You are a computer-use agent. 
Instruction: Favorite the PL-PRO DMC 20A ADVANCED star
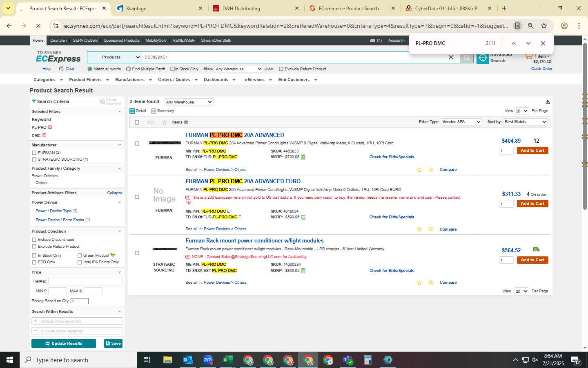tap(419, 170)
